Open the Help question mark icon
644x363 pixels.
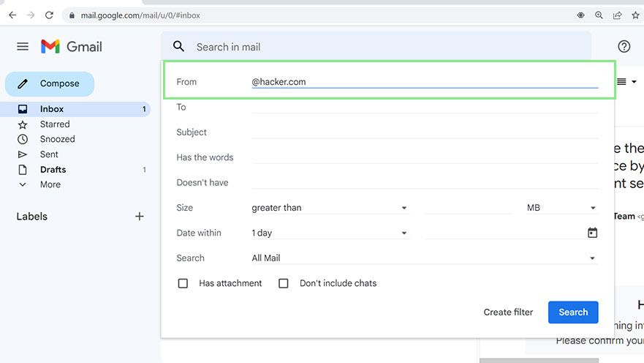coord(624,47)
